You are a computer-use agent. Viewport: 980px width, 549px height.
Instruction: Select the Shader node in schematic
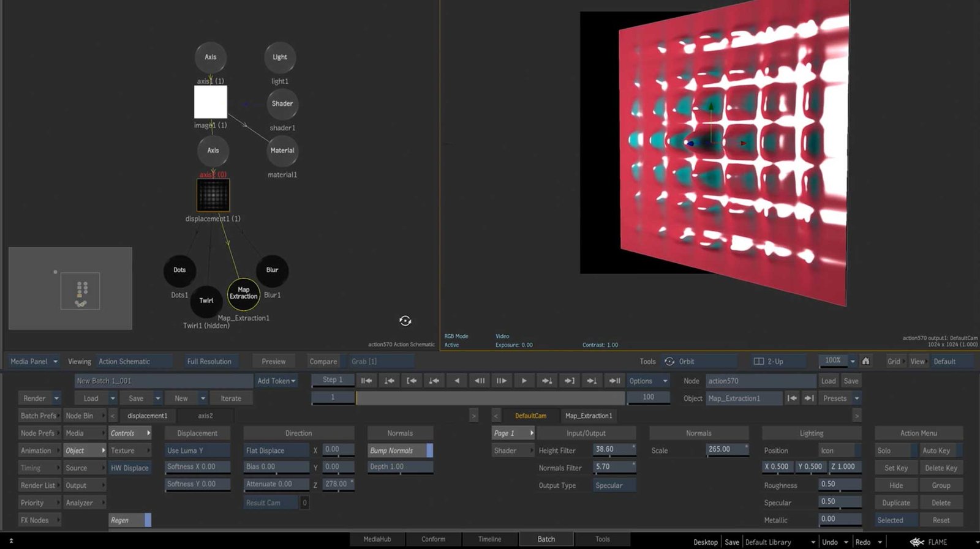point(282,104)
